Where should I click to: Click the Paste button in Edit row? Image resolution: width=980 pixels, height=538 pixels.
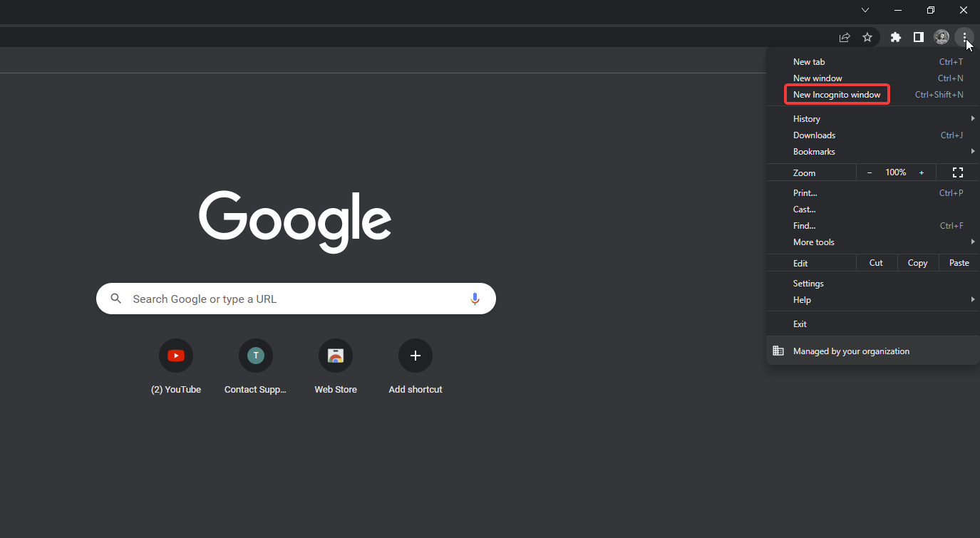(x=959, y=263)
